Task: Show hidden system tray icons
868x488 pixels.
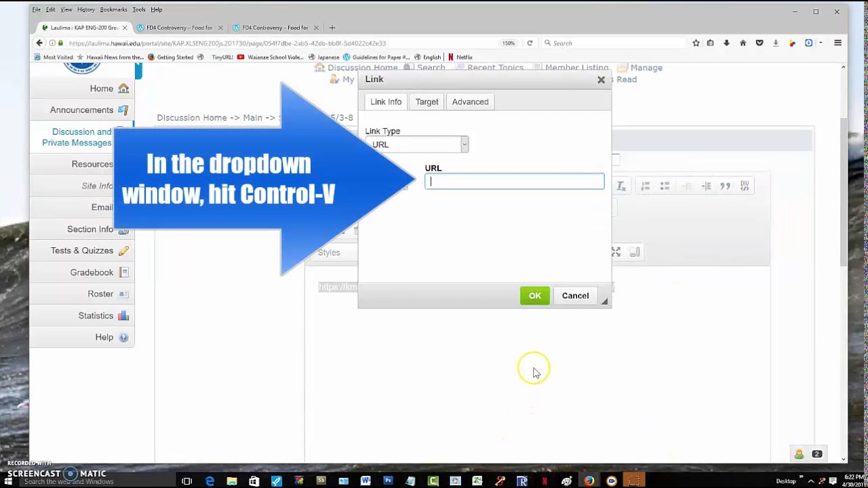Action: point(810,481)
